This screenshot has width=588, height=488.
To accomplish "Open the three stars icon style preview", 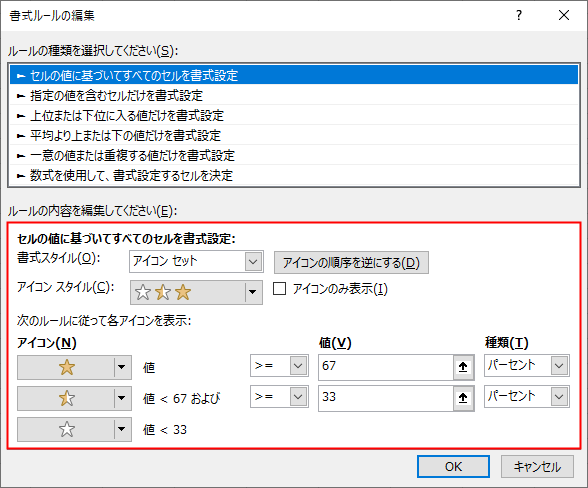I will pos(196,292).
